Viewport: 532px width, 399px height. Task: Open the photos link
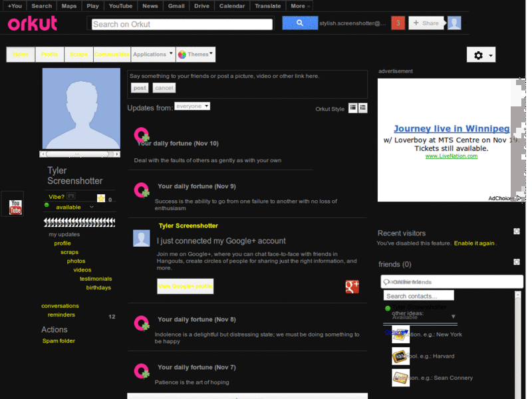[x=76, y=261]
